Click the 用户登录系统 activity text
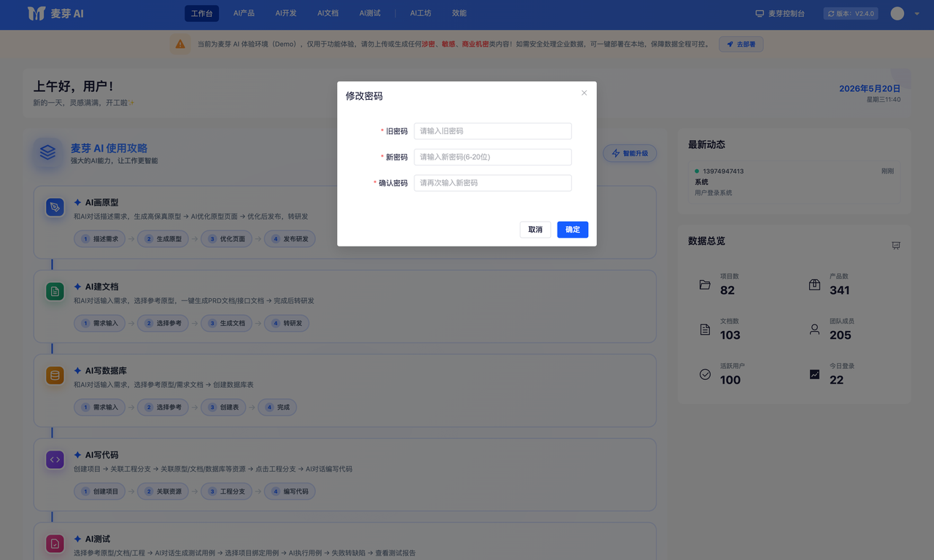Screen dimensions: 934x560 click(714, 193)
